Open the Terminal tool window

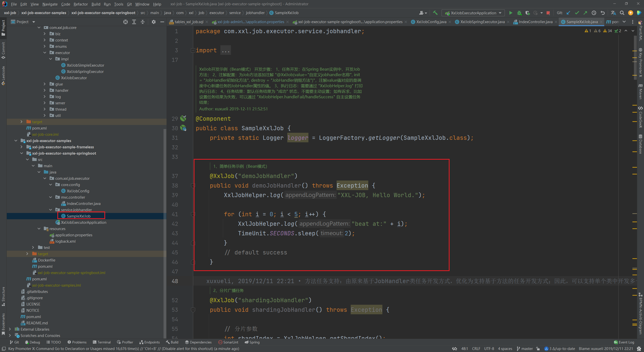102,342
